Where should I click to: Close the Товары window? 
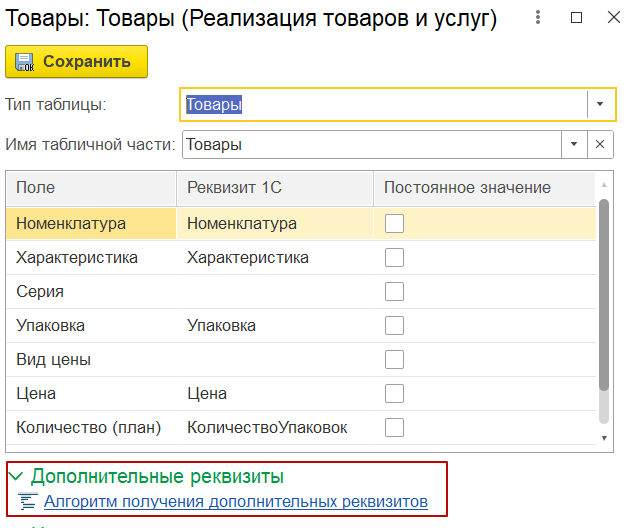607,18
